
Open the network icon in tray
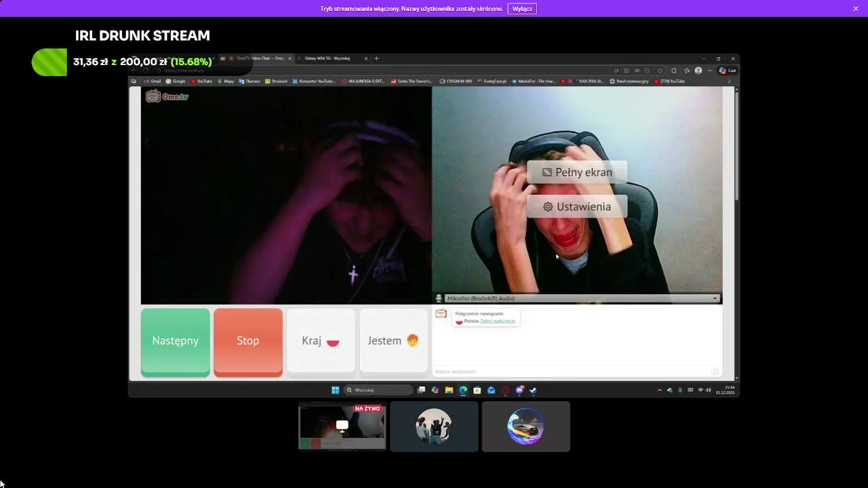point(701,390)
